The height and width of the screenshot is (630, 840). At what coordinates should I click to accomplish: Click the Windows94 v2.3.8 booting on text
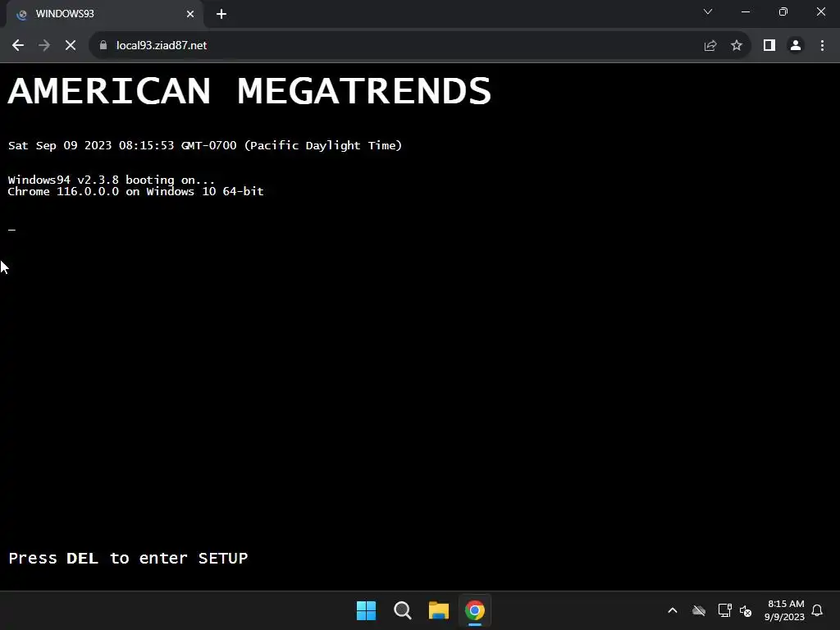click(x=112, y=180)
